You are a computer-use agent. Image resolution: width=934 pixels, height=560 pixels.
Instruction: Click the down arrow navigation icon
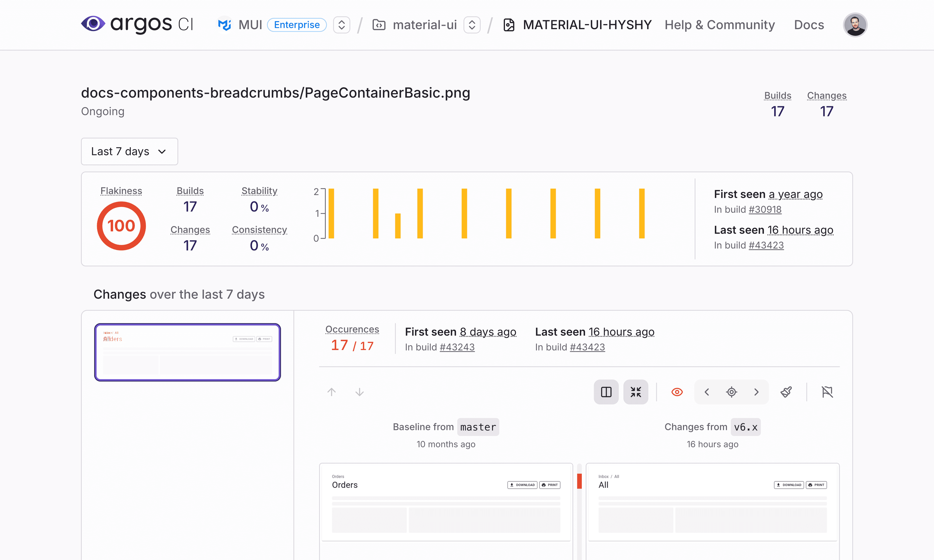(359, 392)
